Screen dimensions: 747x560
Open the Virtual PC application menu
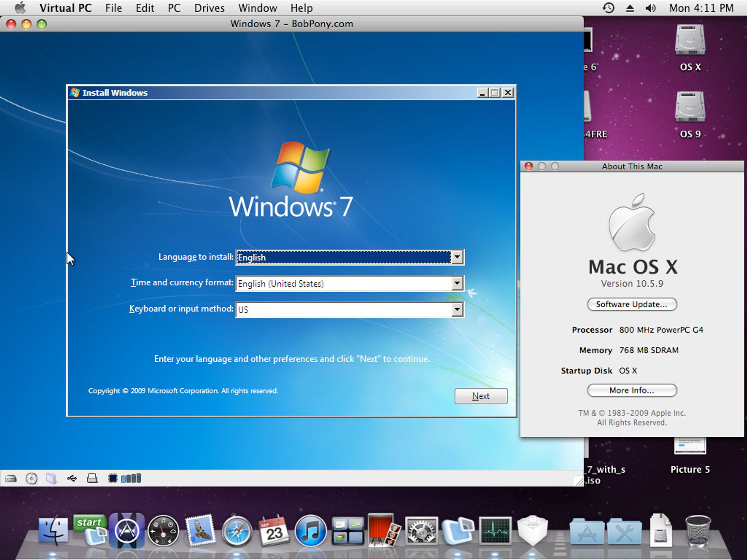coord(65,8)
